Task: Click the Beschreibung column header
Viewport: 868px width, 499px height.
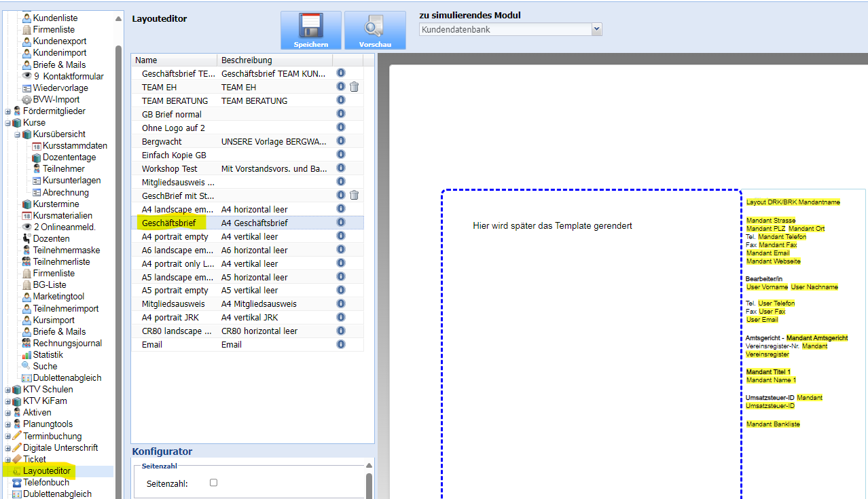Action: pyautogui.click(x=274, y=60)
